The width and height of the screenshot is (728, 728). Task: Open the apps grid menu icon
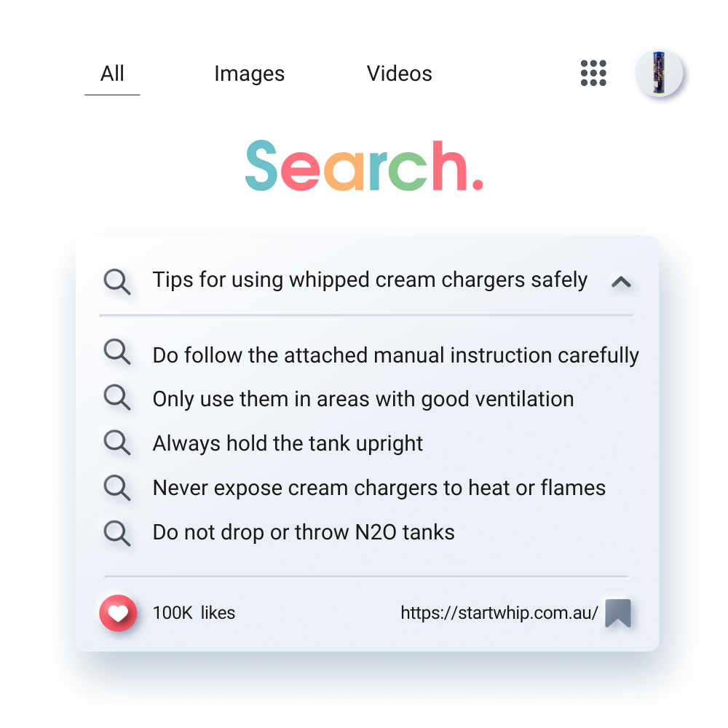click(x=593, y=74)
